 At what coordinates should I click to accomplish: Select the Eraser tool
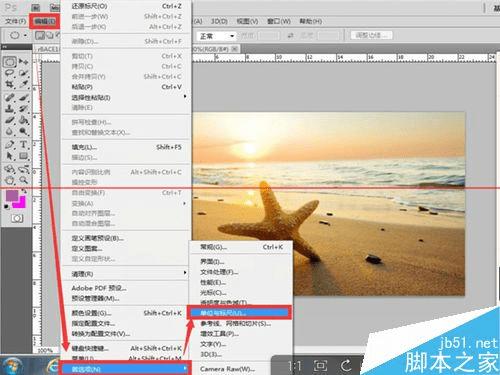pos(10,120)
